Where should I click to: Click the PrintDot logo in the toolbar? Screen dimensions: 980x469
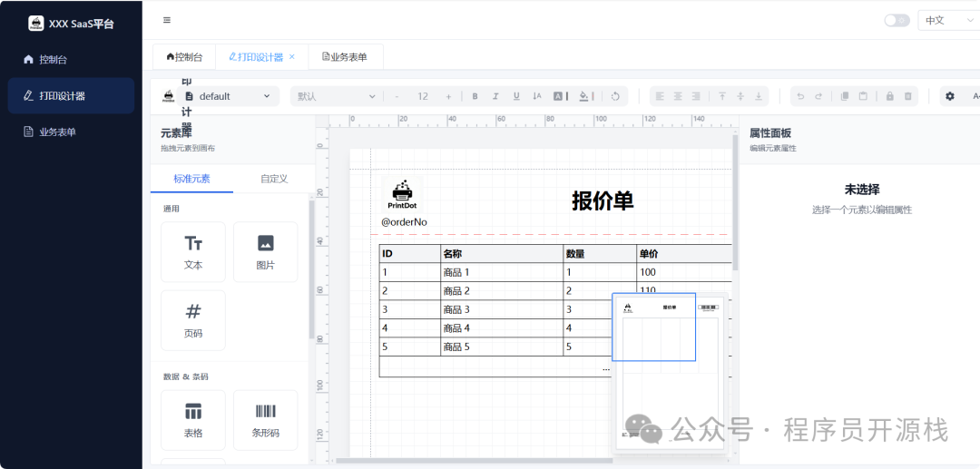pos(168,96)
